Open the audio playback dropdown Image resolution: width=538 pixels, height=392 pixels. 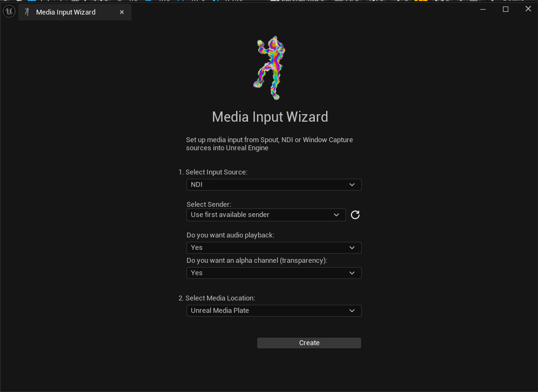[x=274, y=248]
